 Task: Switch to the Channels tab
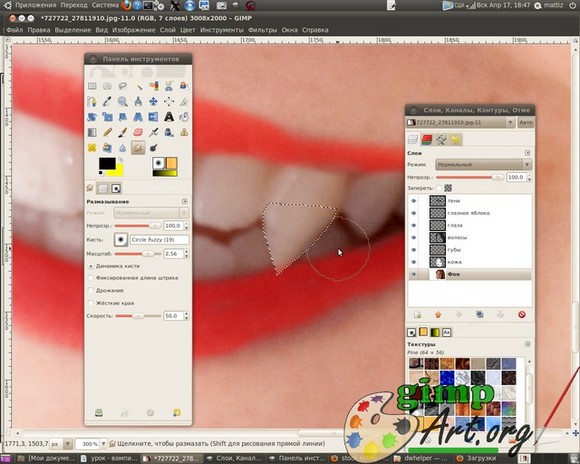(x=426, y=139)
